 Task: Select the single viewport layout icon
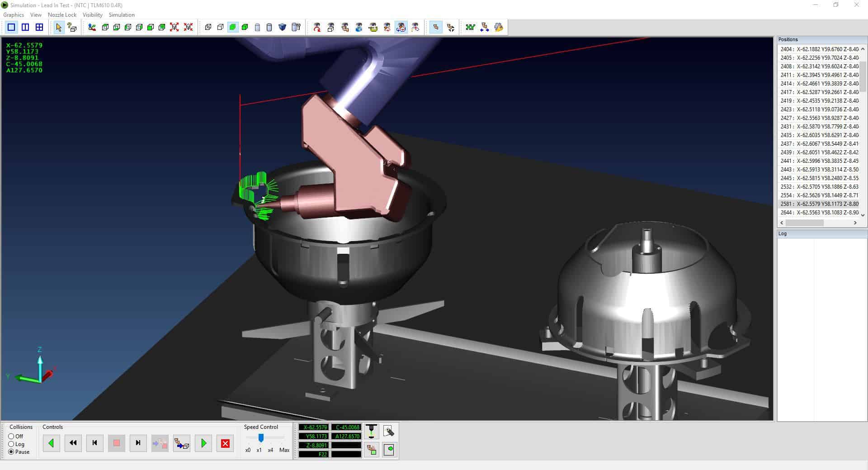coord(11,27)
